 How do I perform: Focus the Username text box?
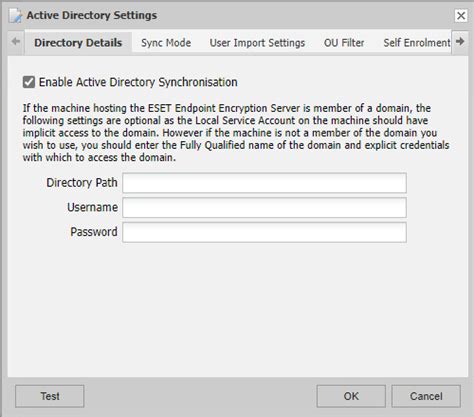tap(264, 207)
